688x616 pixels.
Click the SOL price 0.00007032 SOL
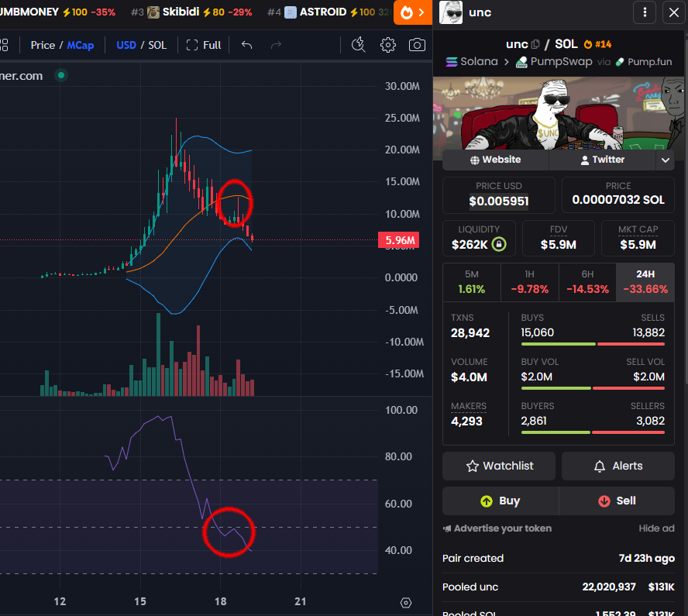click(618, 200)
